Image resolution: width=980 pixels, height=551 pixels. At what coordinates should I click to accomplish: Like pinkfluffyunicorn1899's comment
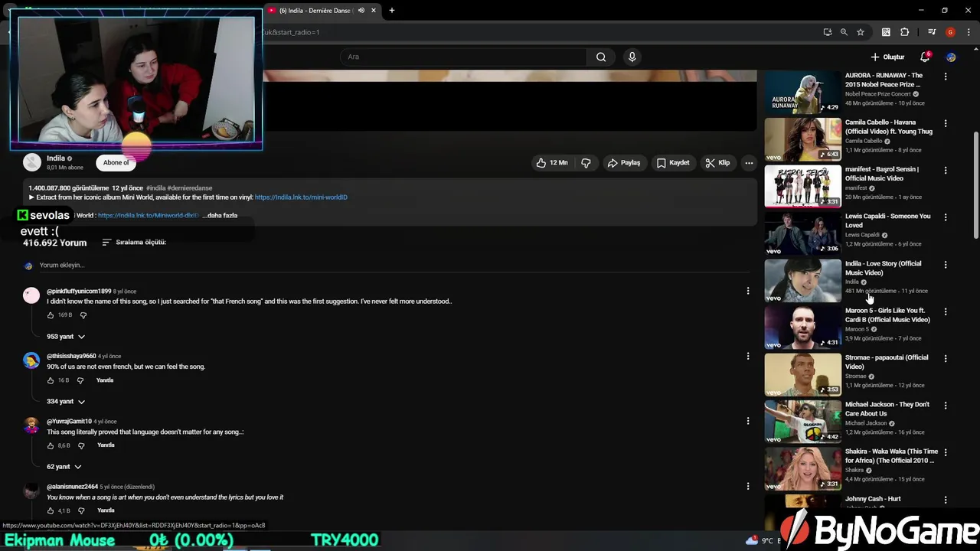point(51,315)
